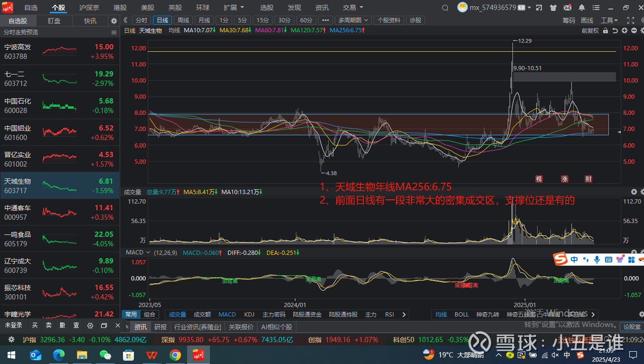Open the 沪深京 menu
The height and width of the screenshot is (364, 644).
[x=89, y=8]
